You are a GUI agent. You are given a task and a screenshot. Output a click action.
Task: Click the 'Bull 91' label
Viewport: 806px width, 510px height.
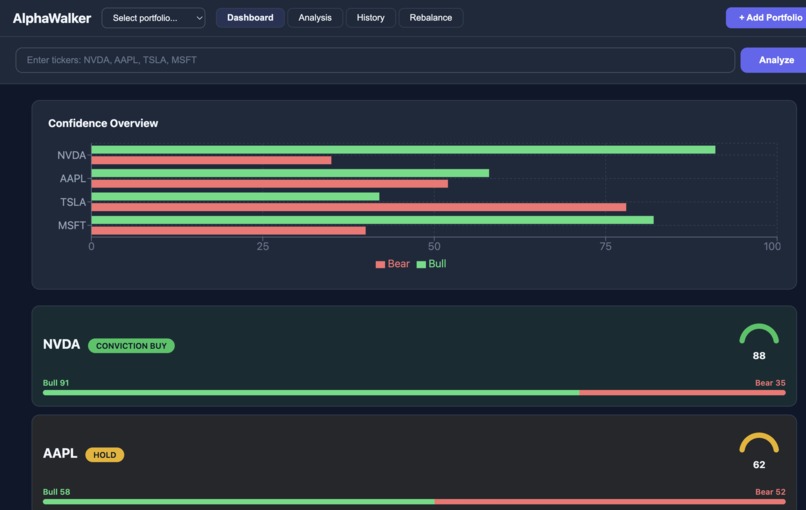(56, 383)
